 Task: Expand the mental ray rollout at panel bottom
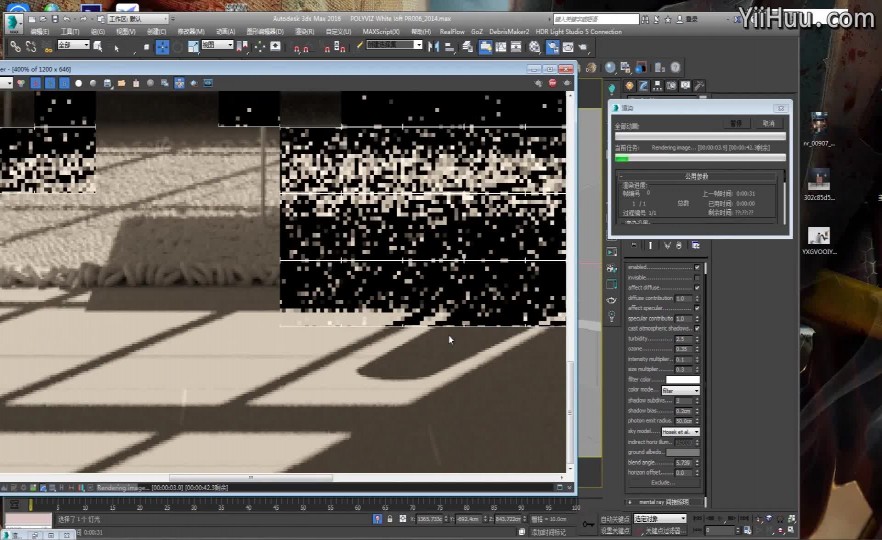[x=666, y=502]
